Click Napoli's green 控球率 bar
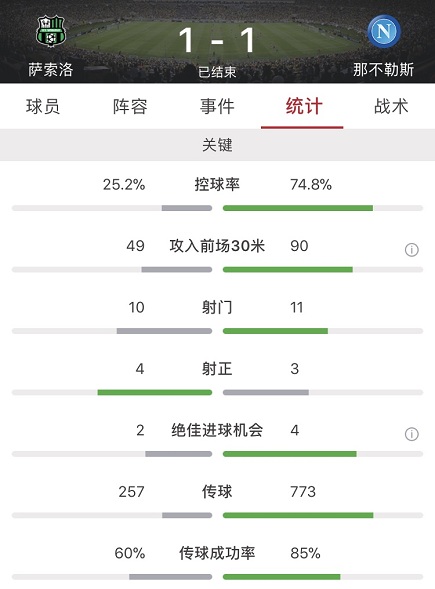This screenshot has height=589, width=435. tap(298, 208)
